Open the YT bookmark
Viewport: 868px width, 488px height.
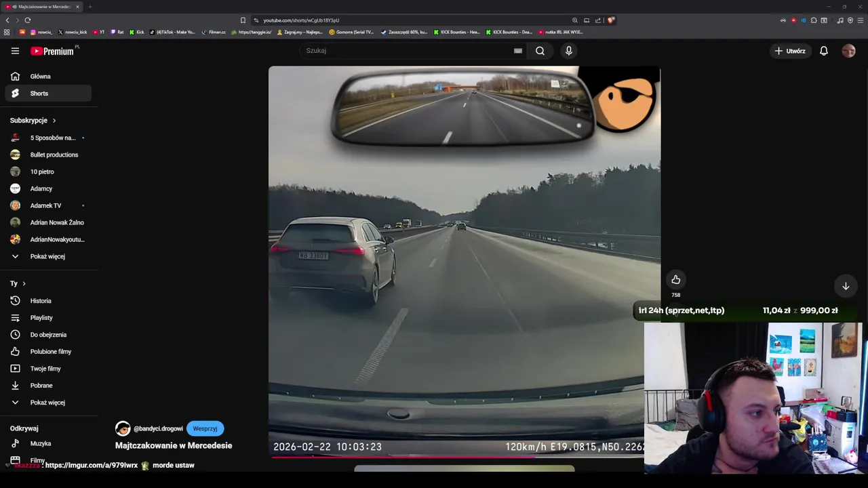[99, 32]
